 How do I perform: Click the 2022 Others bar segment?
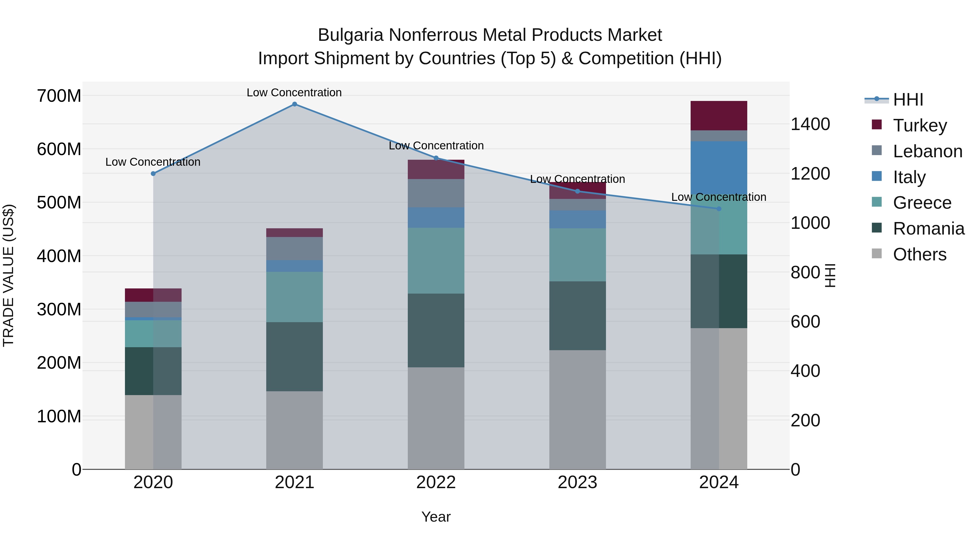[x=436, y=418]
